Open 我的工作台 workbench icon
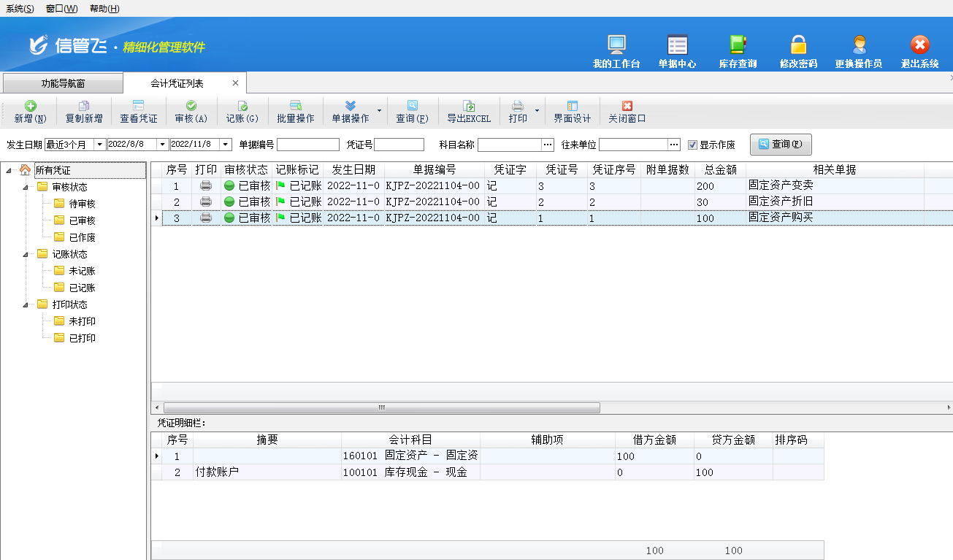The image size is (953, 560). click(616, 45)
